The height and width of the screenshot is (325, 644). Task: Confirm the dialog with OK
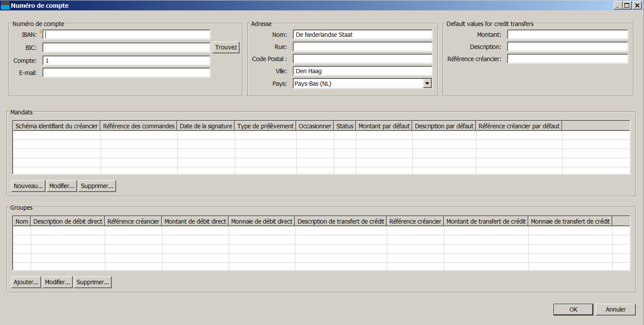pos(573,309)
